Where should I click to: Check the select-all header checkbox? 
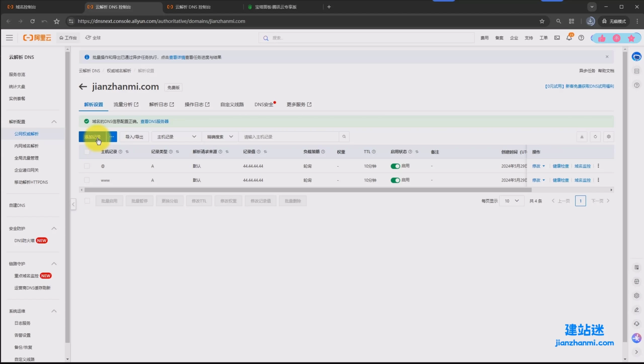(87, 152)
